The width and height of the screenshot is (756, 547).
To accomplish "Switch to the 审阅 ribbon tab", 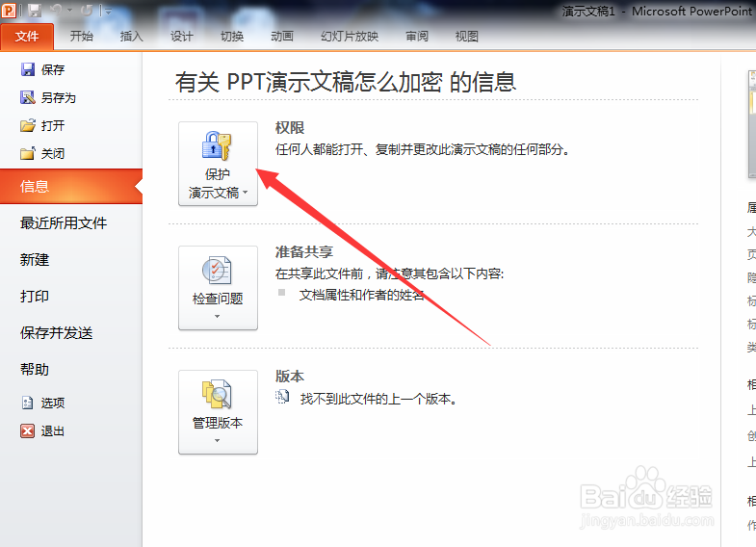I will (x=417, y=37).
